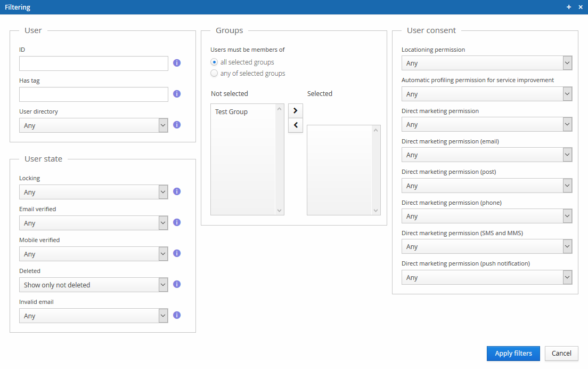Screen dimensions: 588x369
Task: Open Direct marketing permission (email) dropdown
Action: pos(486,155)
